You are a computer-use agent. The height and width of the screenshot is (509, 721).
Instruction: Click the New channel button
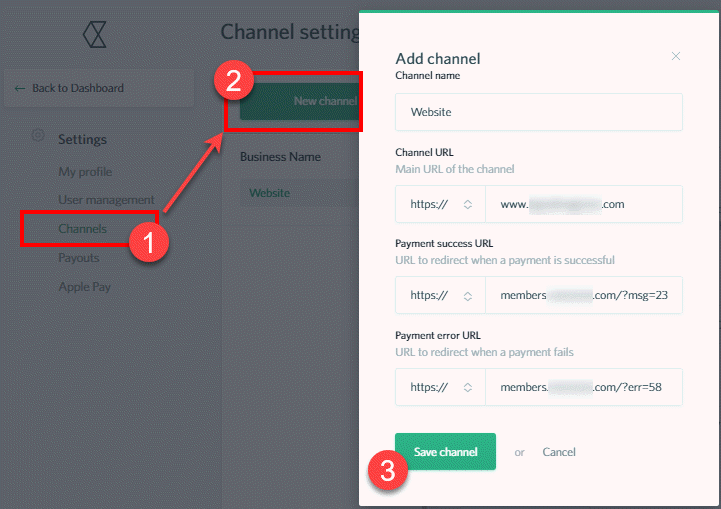point(298,101)
